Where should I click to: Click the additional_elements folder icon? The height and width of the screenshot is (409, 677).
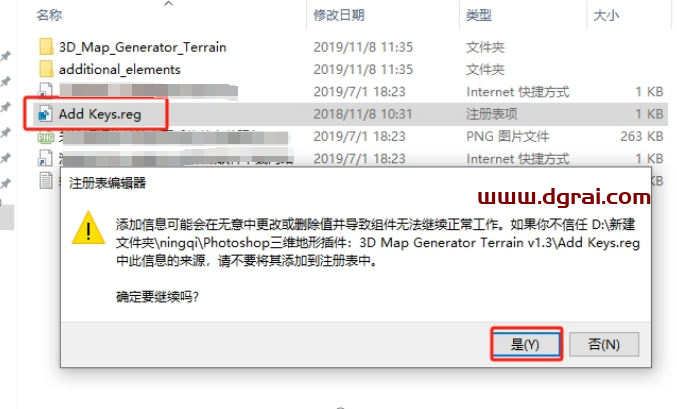(46, 69)
